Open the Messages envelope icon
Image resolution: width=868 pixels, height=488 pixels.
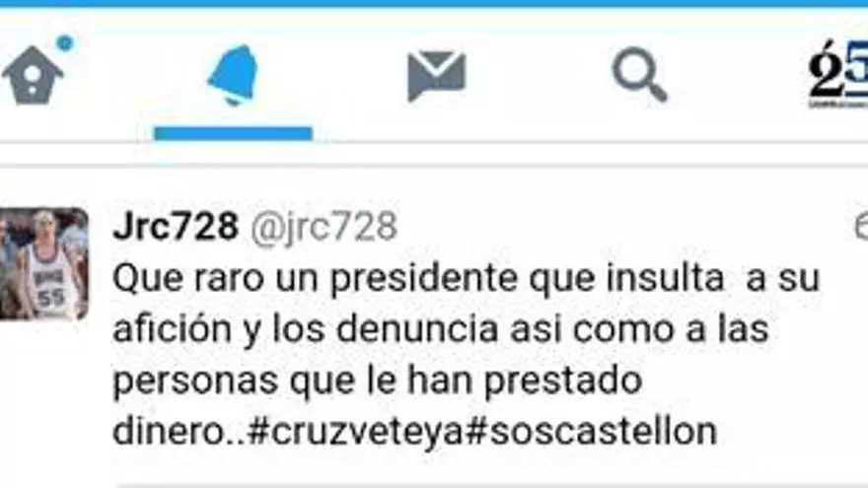click(436, 76)
